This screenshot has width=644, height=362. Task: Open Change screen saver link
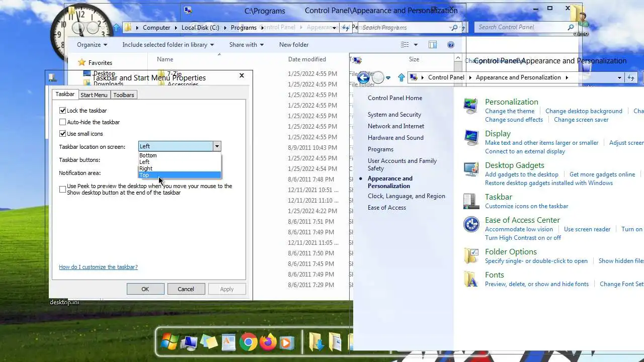click(x=581, y=120)
